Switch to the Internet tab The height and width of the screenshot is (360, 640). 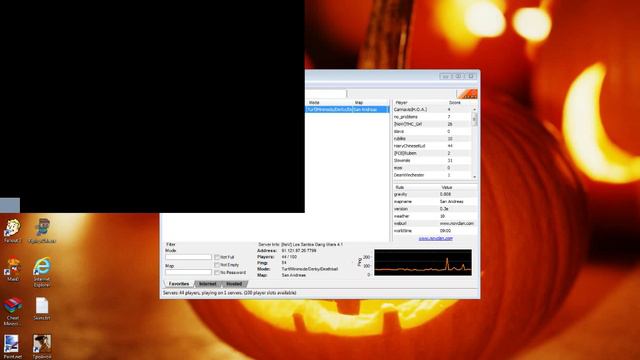tap(208, 284)
